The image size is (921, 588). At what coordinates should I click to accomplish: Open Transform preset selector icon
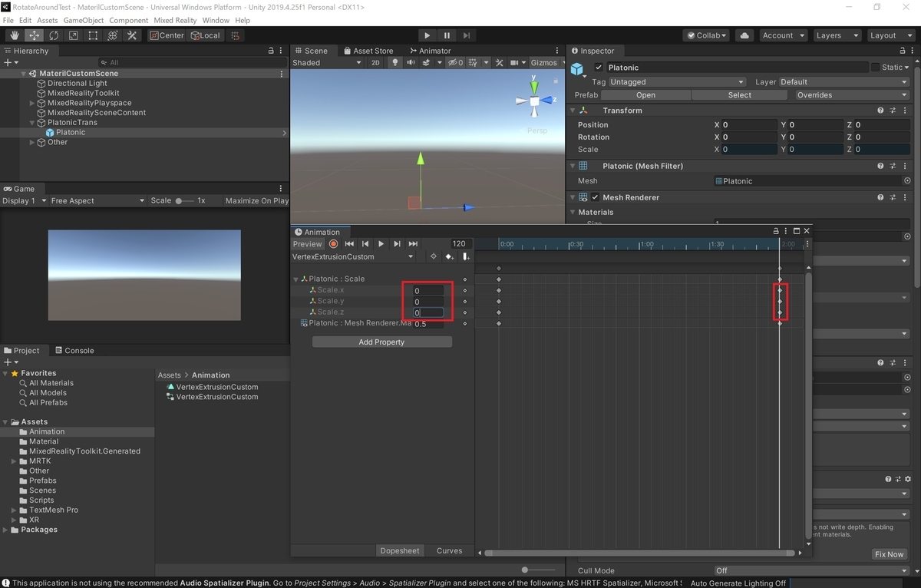click(x=893, y=111)
